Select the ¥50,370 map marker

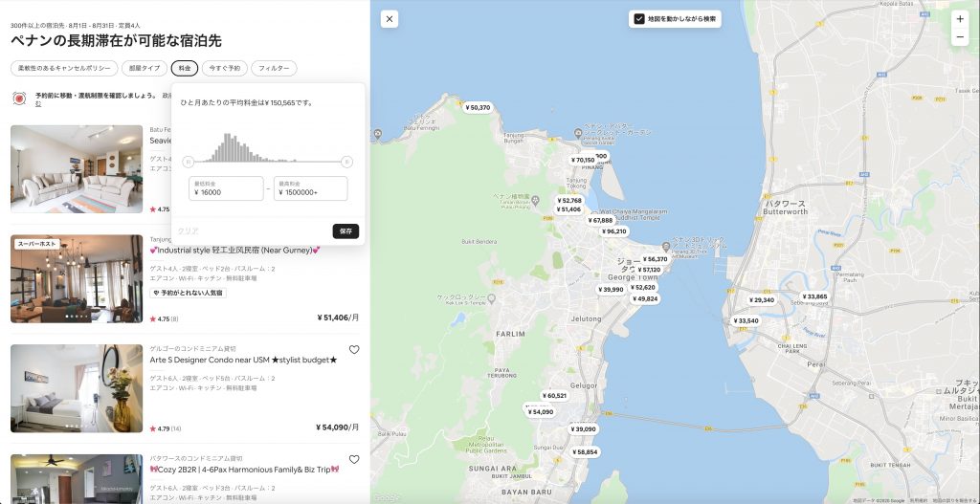[478, 107]
